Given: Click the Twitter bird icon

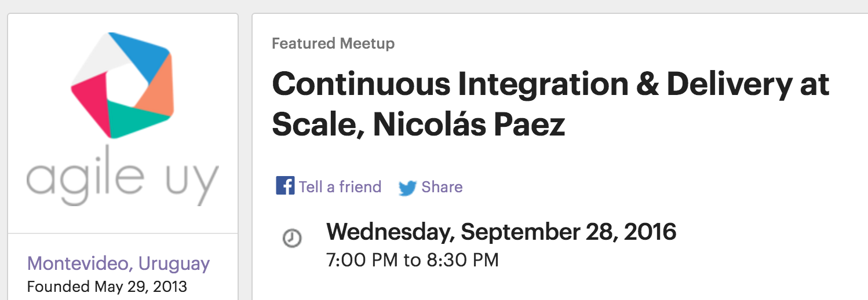Looking at the screenshot, I should coord(407,188).
